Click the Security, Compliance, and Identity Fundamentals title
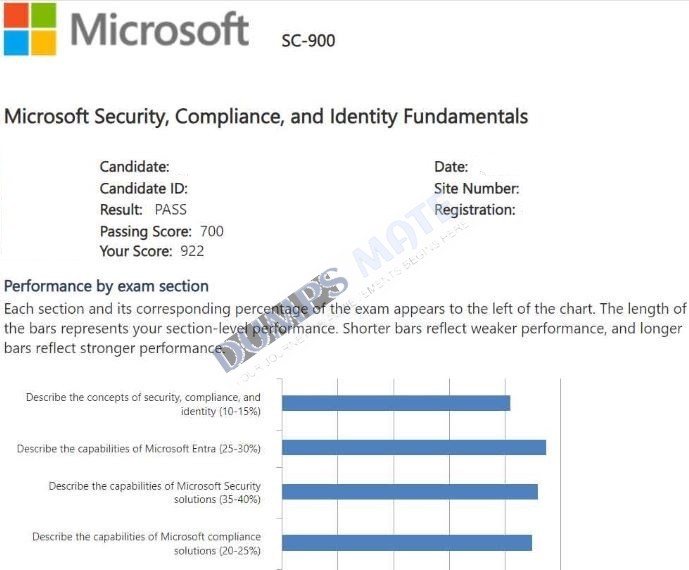Viewport: 689px width, 570px height. (x=266, y=117)
